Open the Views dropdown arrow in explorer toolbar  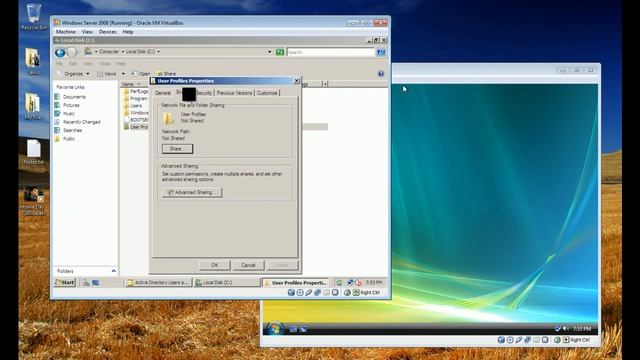pos(123,74)
